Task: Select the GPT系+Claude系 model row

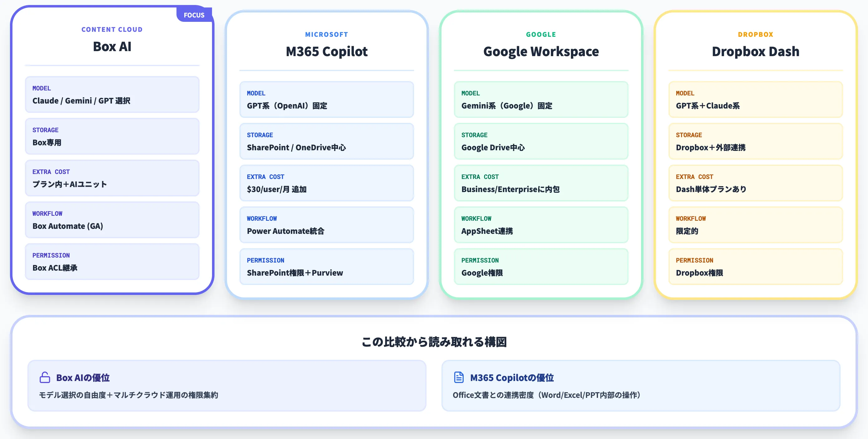Action: click(x=755, y=100)
